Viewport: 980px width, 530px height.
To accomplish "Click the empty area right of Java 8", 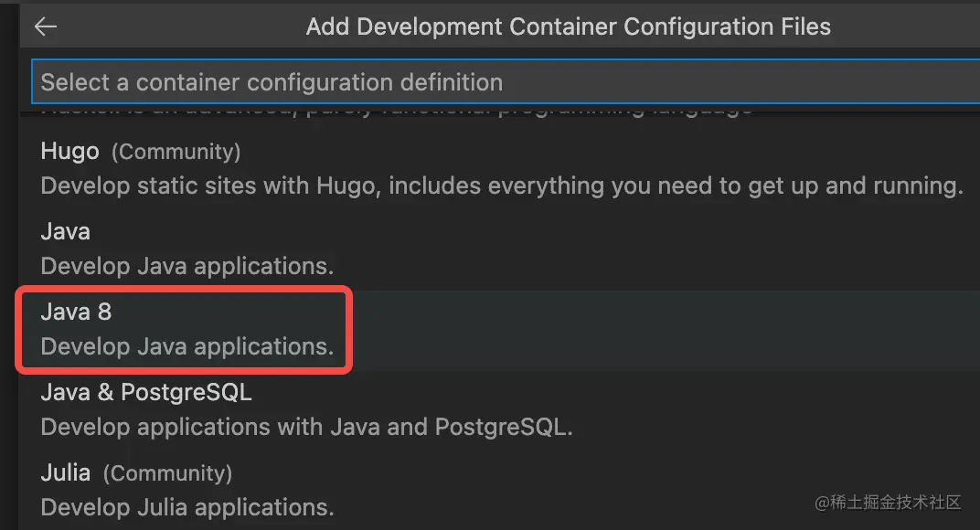I will [658, 329].
